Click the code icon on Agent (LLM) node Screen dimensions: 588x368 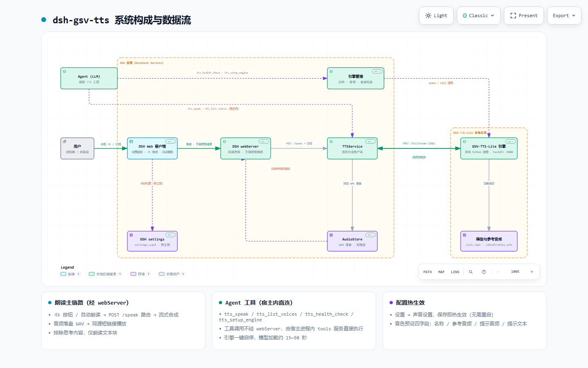coord(65,72)
